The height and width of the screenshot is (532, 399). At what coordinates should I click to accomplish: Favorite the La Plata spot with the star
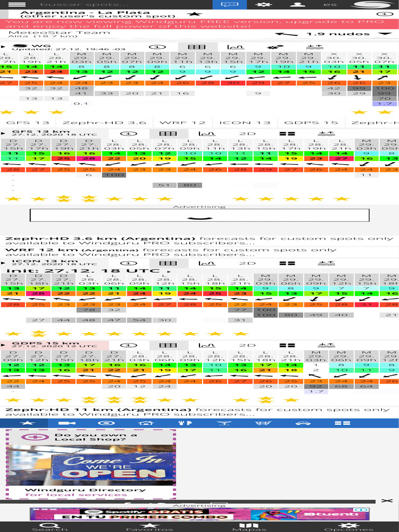point(194,14)
